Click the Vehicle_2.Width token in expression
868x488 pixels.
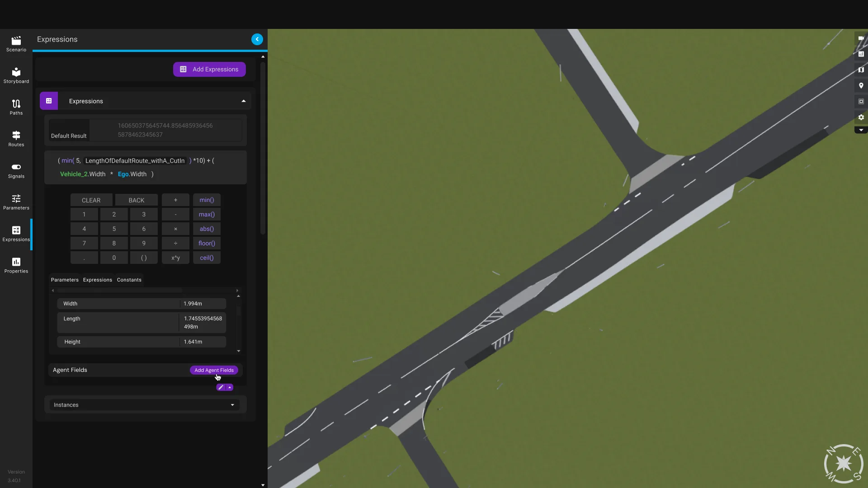point(83,174)
